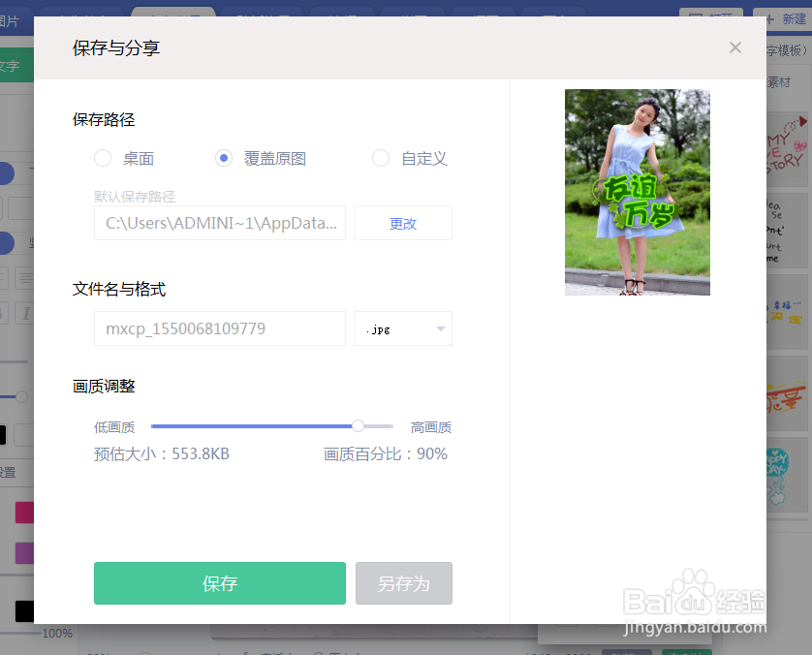Click the file name input field

pos(220,328)
